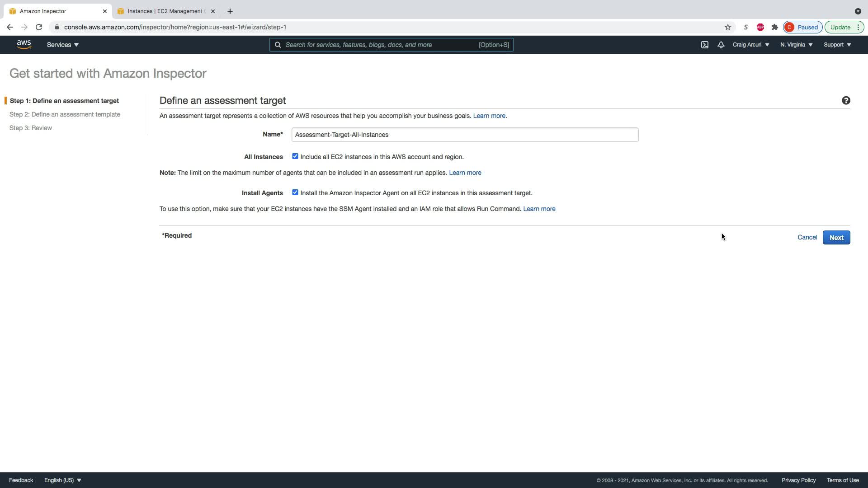
Task: Click the Cancel link
Action: coord(807,238)
